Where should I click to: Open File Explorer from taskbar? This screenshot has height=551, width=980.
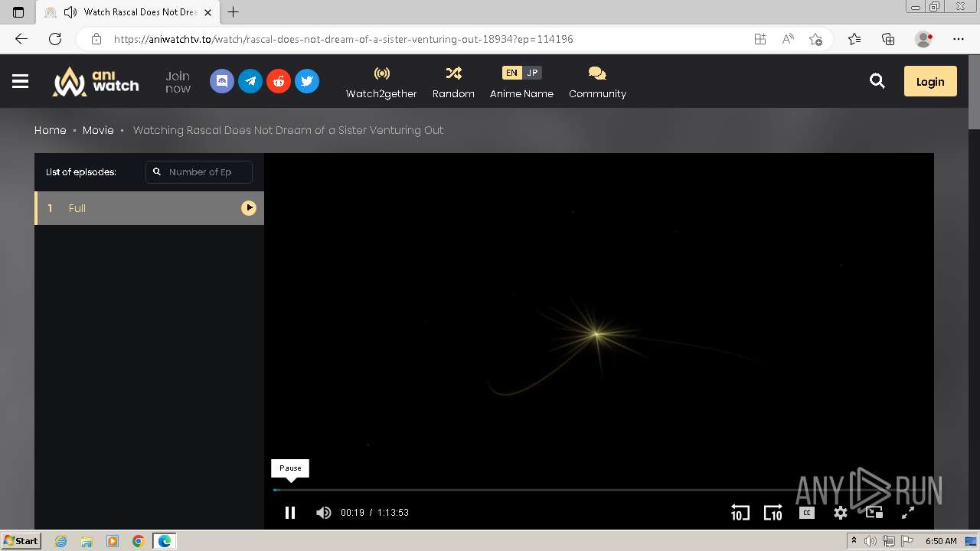87,541
